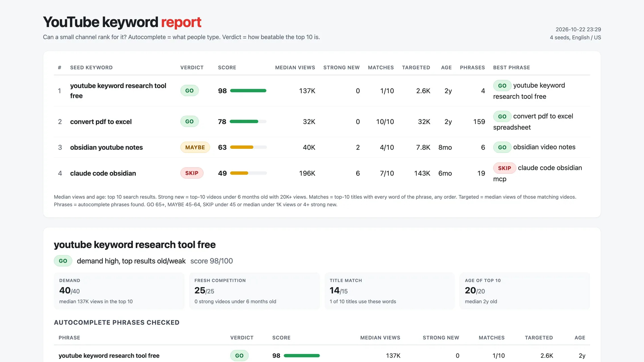
Task: Click the TITLE MATCH card showing 14/15
Action: click(390, 291)
